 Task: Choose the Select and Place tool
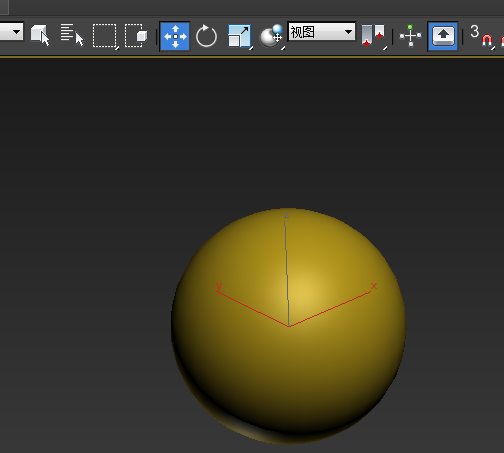tap(271, 36)
